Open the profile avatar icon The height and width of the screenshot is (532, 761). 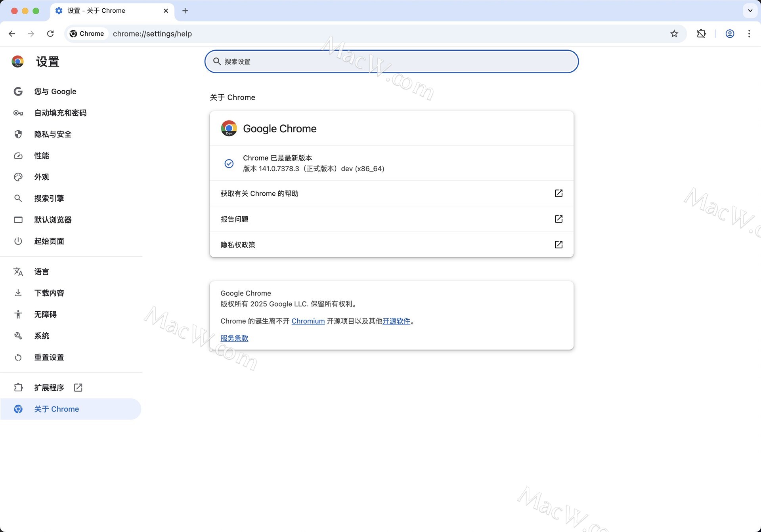pos(730,34)
